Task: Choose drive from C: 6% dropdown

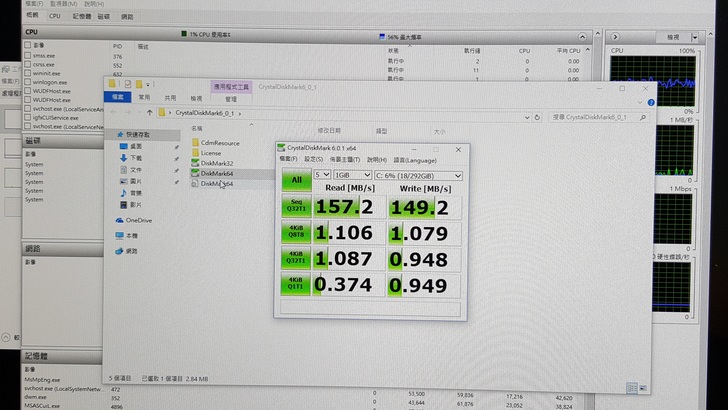Action: [x=420, y=175]
